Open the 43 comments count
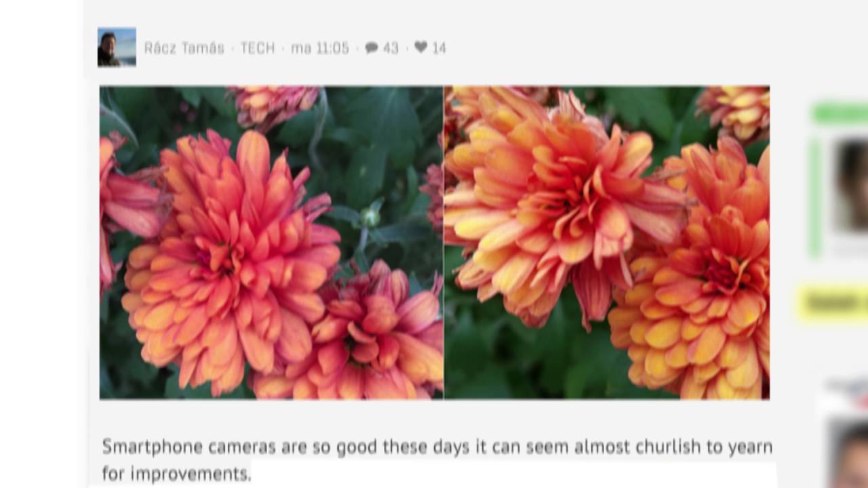Viewport: 868px width, 488px height. [391, 48]
